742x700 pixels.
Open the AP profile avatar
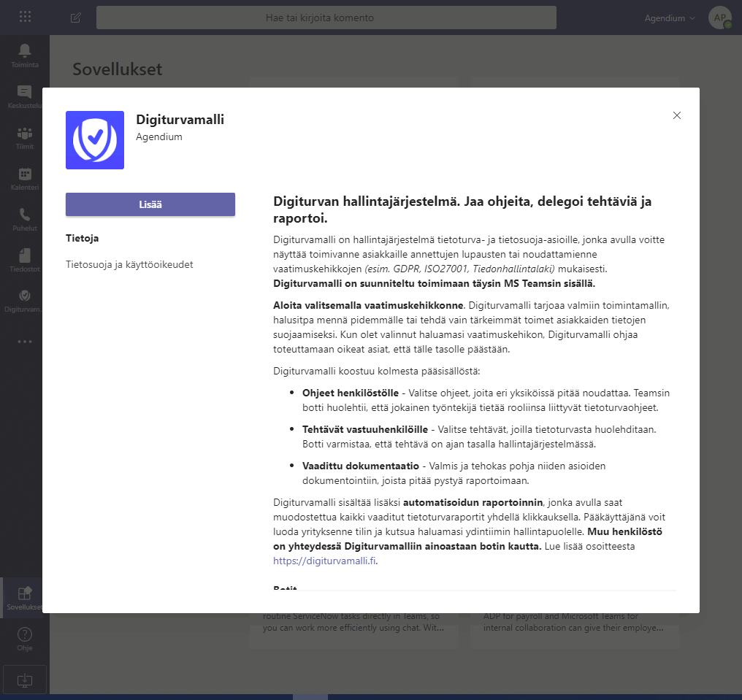[720, 18]
